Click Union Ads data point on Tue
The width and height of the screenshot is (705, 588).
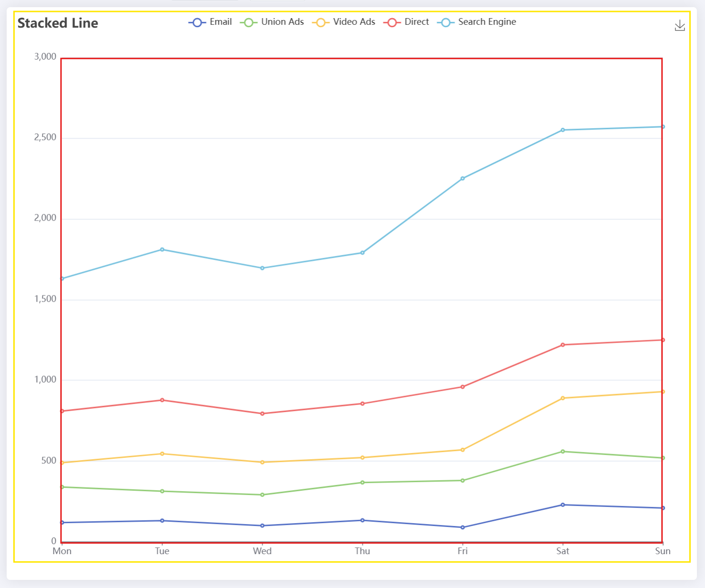[x=162, y=491]
